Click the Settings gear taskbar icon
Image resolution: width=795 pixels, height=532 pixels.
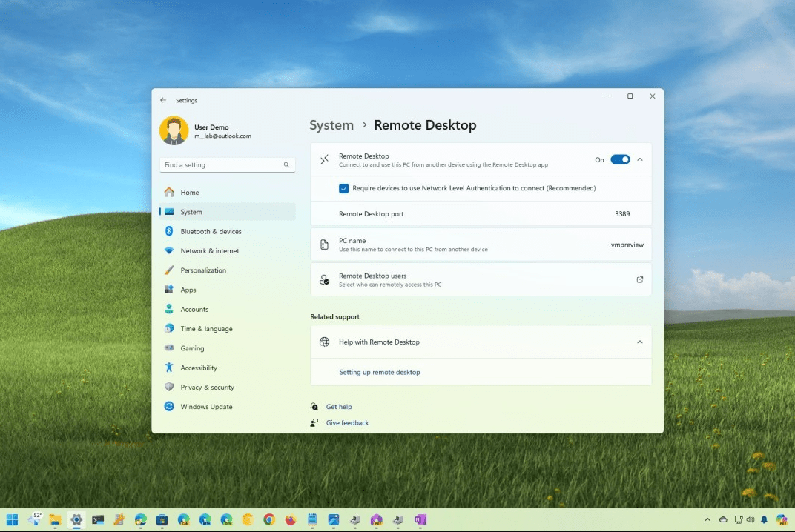[76, 520]
